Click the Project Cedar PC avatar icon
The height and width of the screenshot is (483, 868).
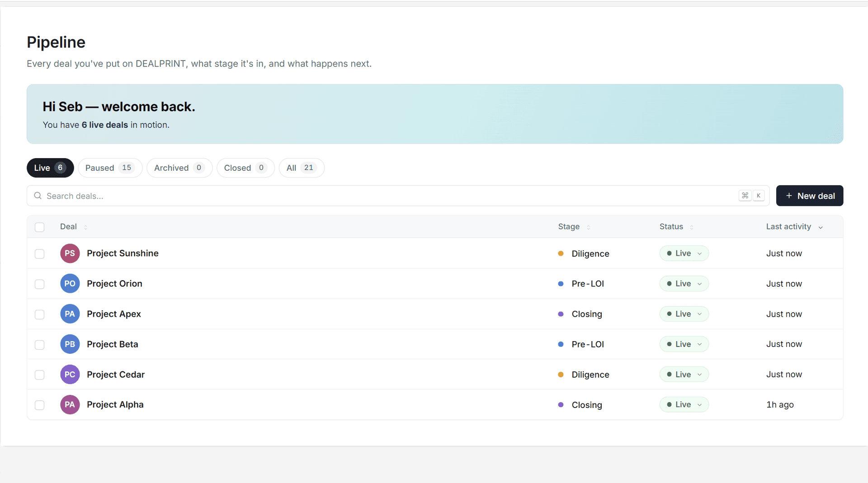(70, 375)
